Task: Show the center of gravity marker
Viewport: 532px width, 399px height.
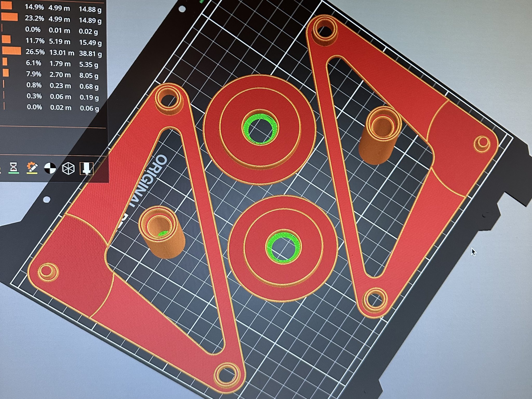Action: pyautogui.click(x=50, y=168)
